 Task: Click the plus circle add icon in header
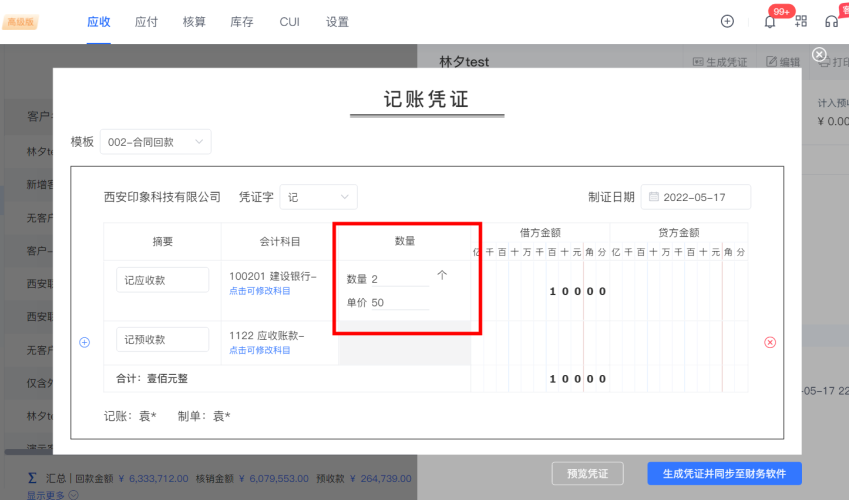point(727,21)
